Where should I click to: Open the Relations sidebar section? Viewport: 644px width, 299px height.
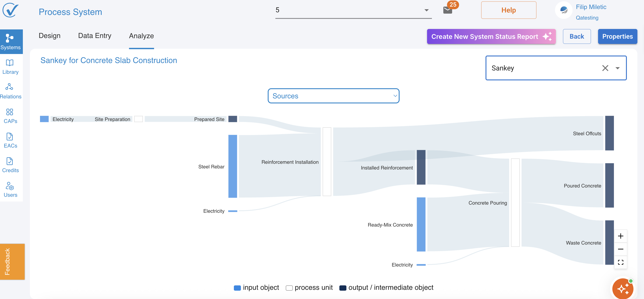pyautogui.click(x=10, y=91)
